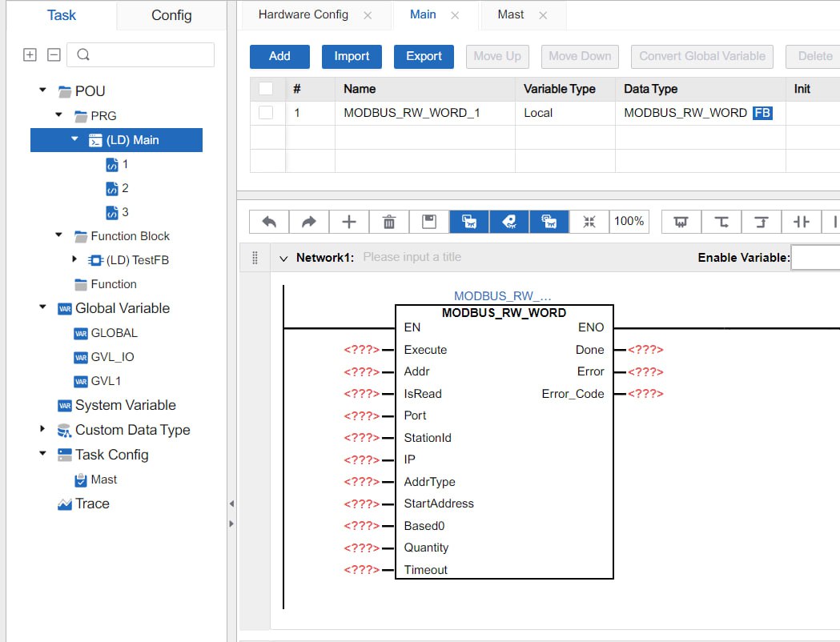Collapse all tree nodes with the minus box
Screen dimensions: 840x642
click(54, 54)
